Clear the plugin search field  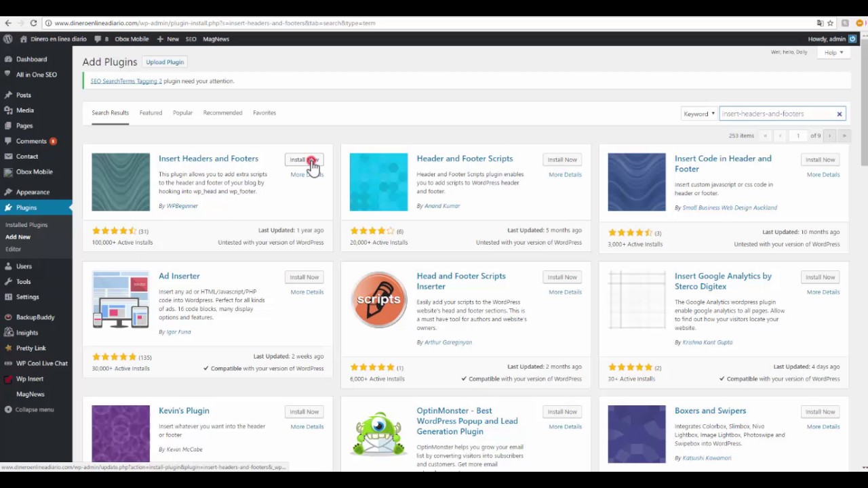coord(839,114)
